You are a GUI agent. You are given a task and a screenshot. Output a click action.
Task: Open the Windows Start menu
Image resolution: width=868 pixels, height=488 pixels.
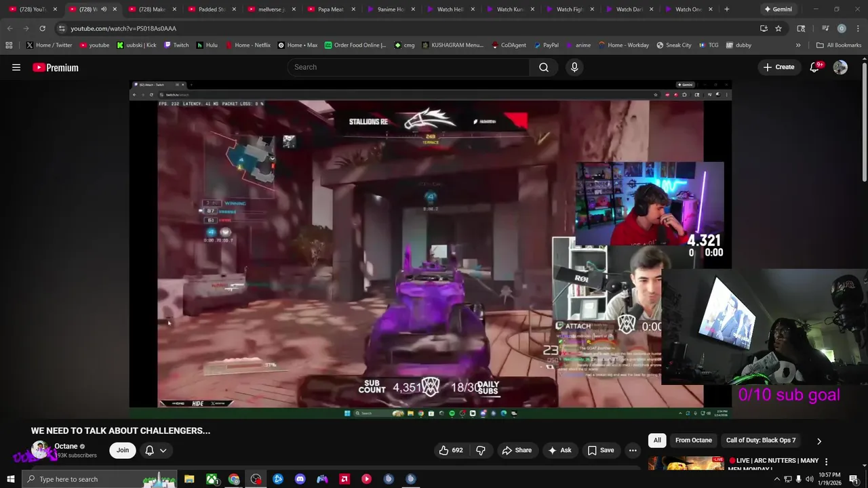(10, 479)
